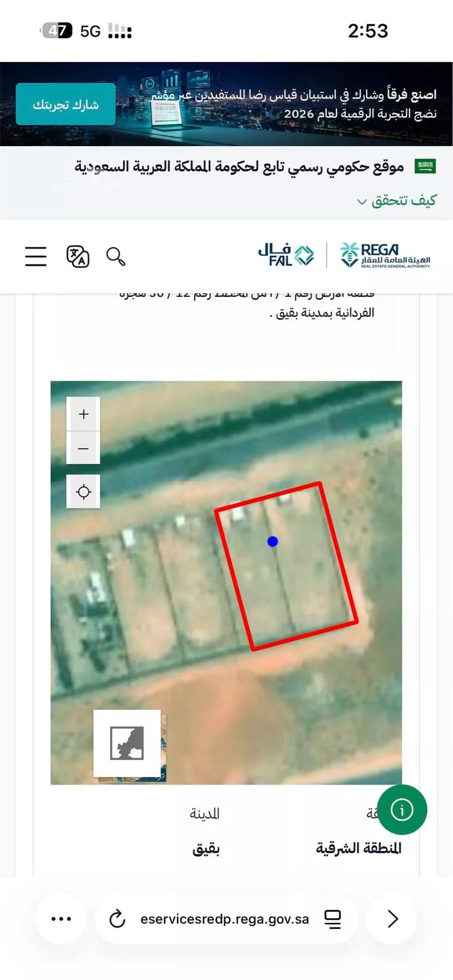The height and width of the screenshot is (980, 453).
Task: Zoom in on the map with plus
Action: 83,414
